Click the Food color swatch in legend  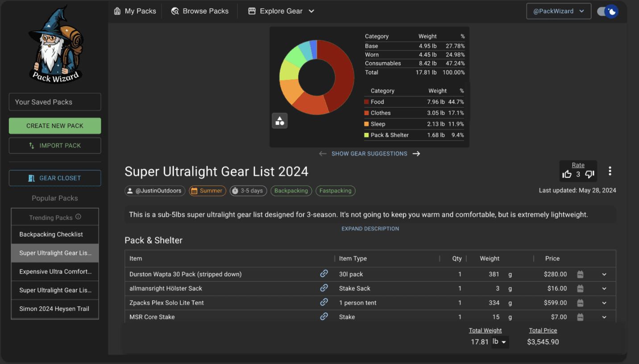coord(366,102)
